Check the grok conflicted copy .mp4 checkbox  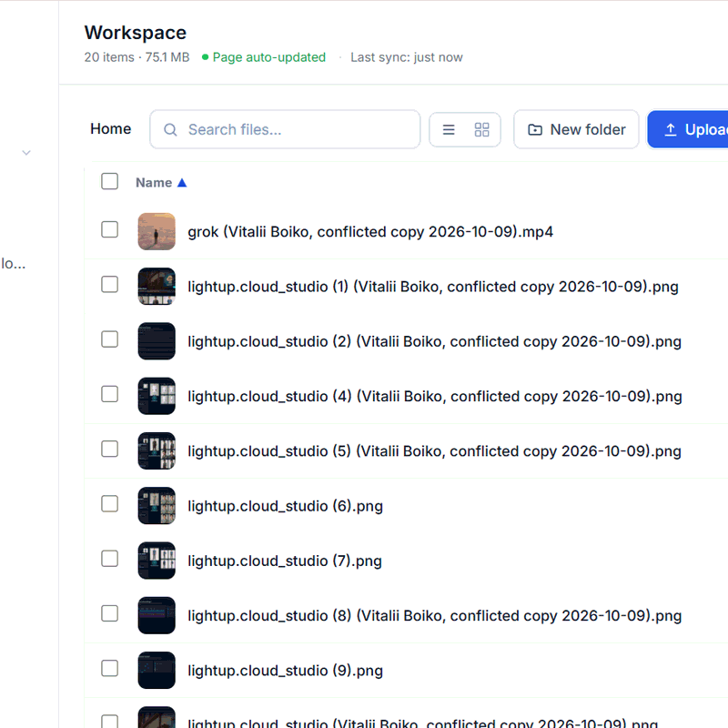tap(109, 229)
